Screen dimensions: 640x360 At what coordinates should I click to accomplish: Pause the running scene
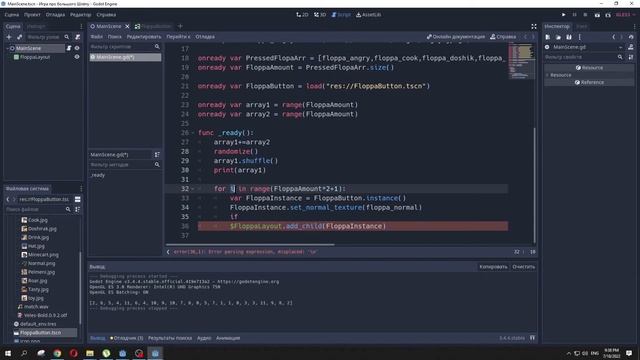click(x=574, y=15)
